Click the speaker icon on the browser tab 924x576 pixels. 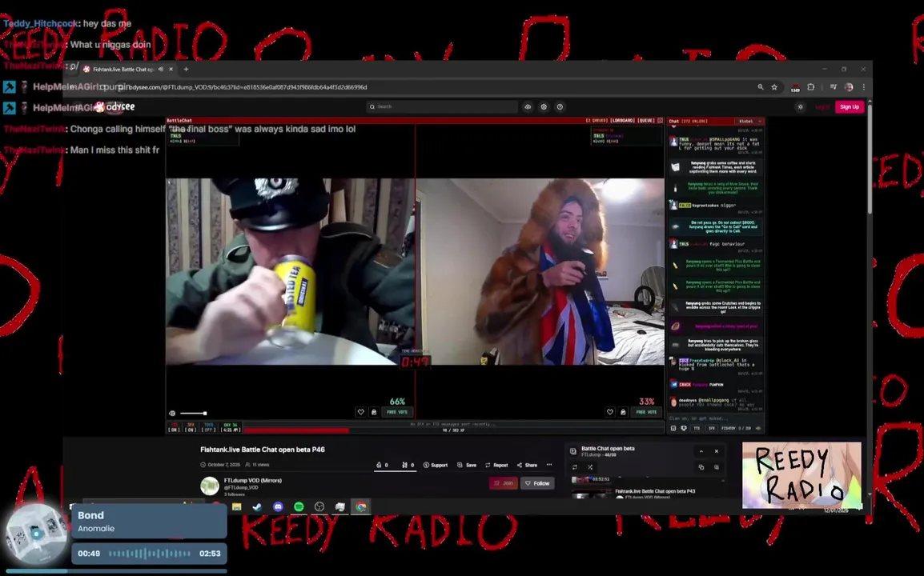pyautogui.click(x=160, y=69)
